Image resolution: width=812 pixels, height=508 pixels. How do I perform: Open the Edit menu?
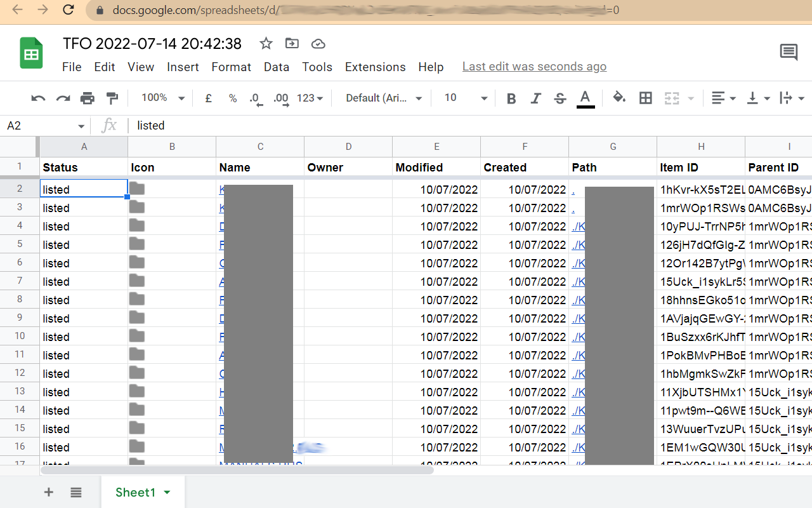[x=105, y=67]
